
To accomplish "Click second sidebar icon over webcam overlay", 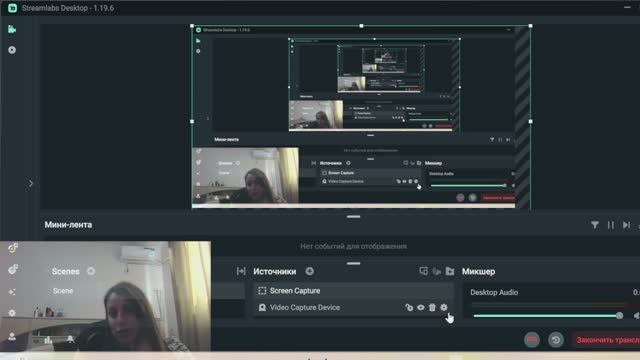I will (13, 269).
